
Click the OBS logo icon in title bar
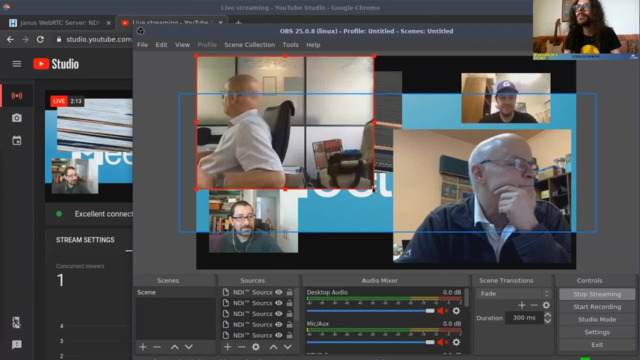point(141,31)
